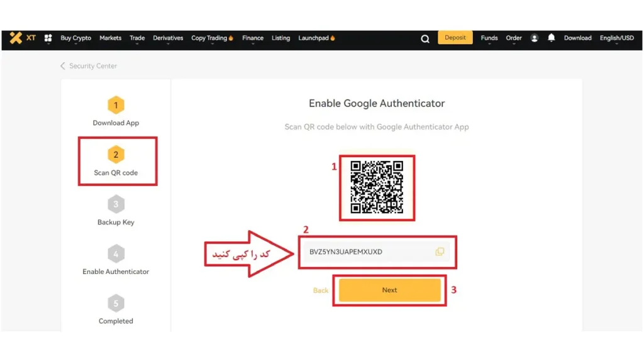
Task: Copy the secret key with copy icon
Action: click(440, 251)
